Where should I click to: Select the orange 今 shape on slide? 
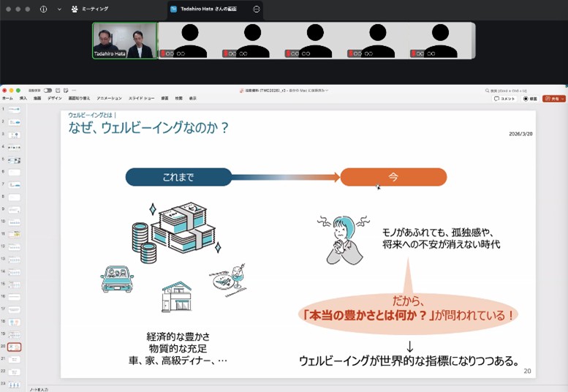click(x=393, y=177)
